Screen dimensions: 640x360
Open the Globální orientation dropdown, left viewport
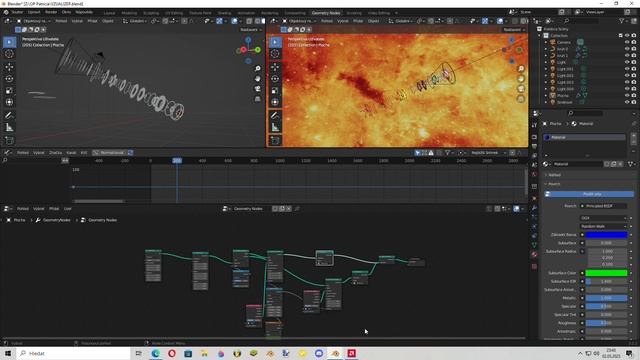point(135,21)
